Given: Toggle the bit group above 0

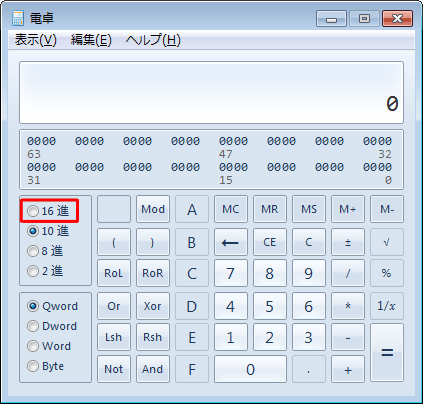Looking at the screenshot, I should tap(378, 167).
